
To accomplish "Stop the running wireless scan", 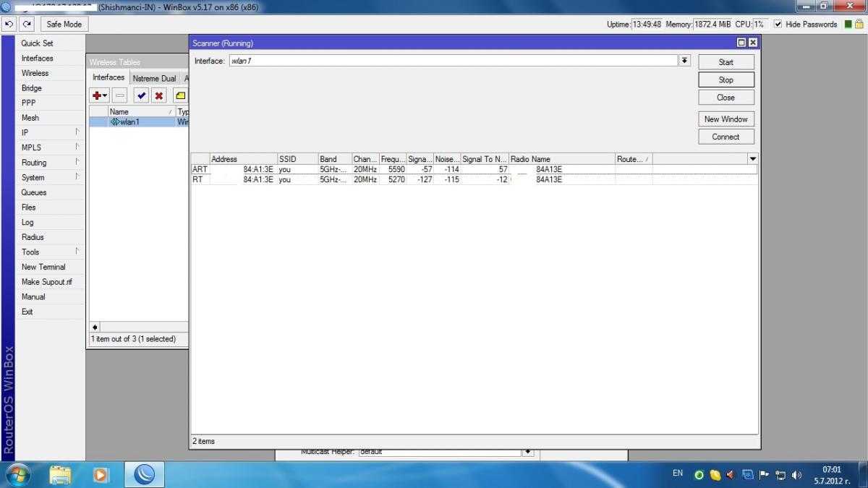I will tap(726, 80).
